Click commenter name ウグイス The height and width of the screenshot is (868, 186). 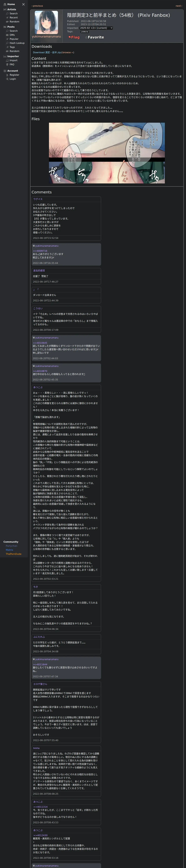click(38, 199)
